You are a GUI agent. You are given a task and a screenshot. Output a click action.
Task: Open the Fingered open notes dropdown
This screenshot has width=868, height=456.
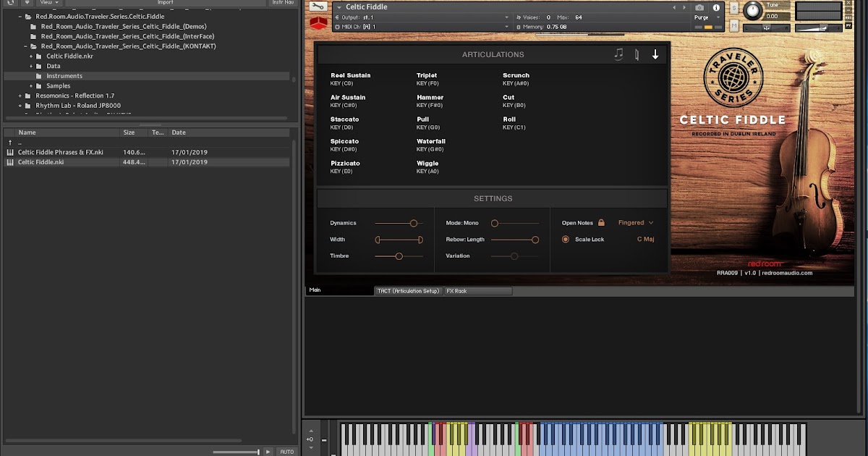tap(636, 223)
